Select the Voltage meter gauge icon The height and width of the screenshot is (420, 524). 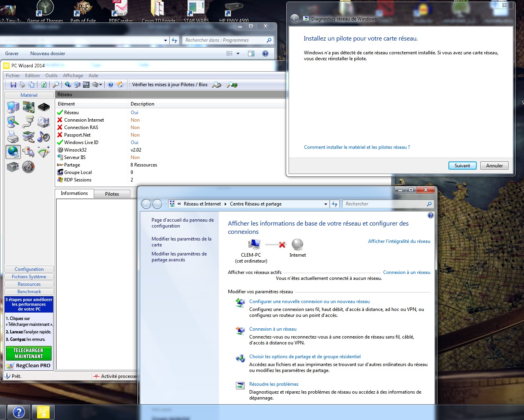click(x=44, y=152)
